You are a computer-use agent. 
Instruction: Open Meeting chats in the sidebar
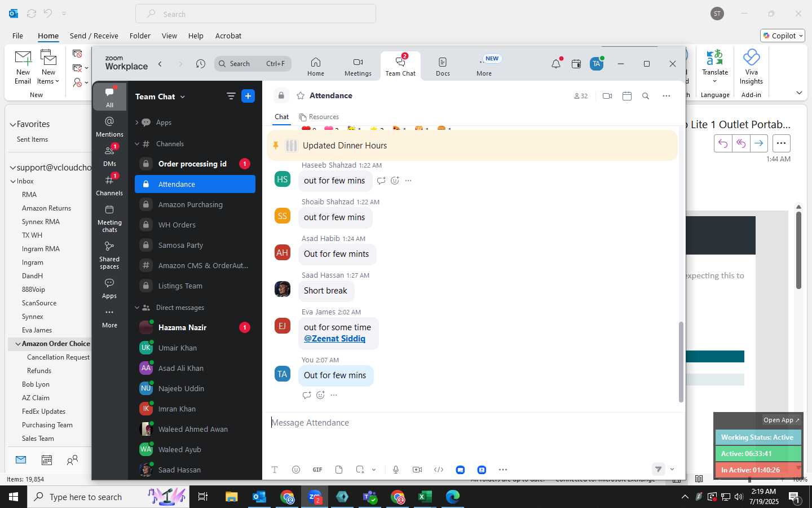(109, 218)
